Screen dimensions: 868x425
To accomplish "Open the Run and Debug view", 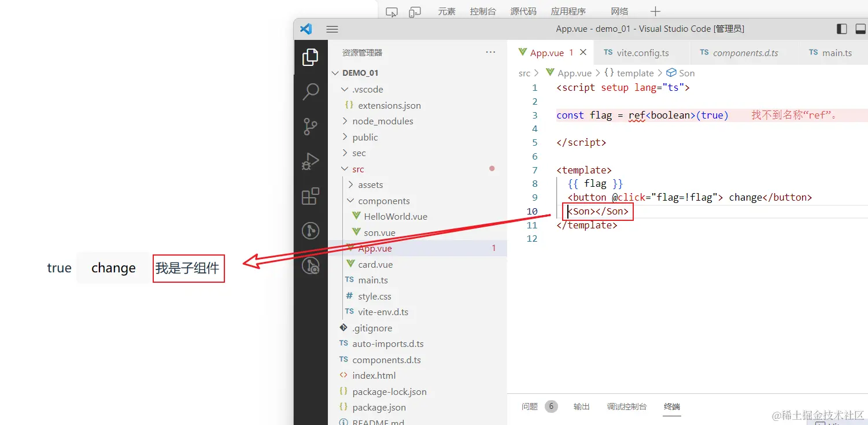I will [311, 161].
